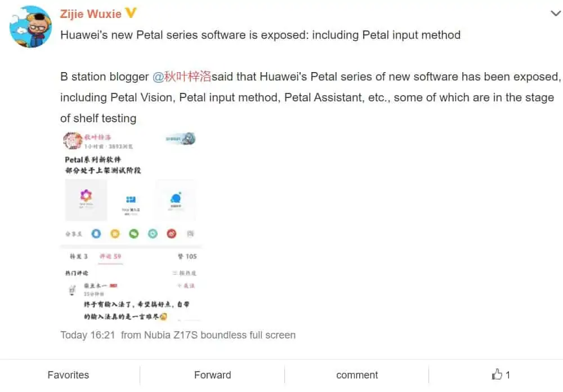Click the blue Petal input method icon

131,199
